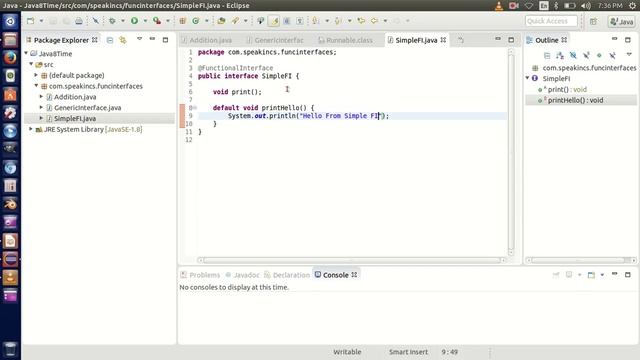The image size is (640, 360).
Task: Collapse All in Package Explorer
Action: [x=110, y=40]
